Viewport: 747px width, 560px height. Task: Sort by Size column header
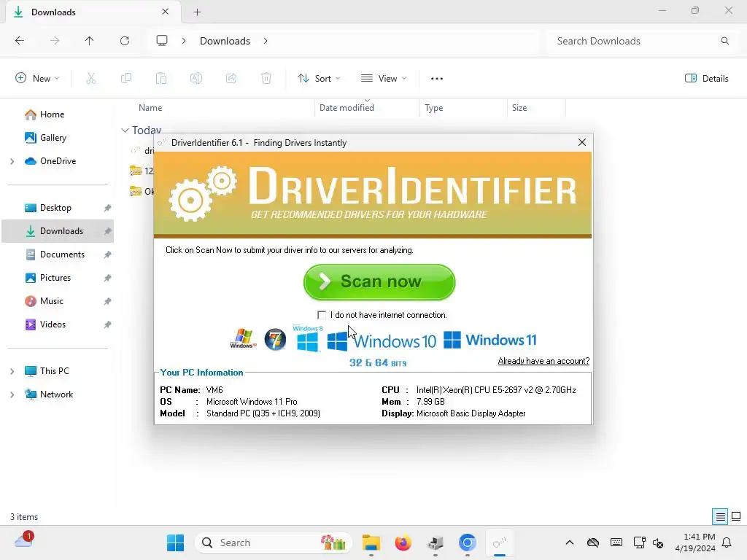coord(519,108)
